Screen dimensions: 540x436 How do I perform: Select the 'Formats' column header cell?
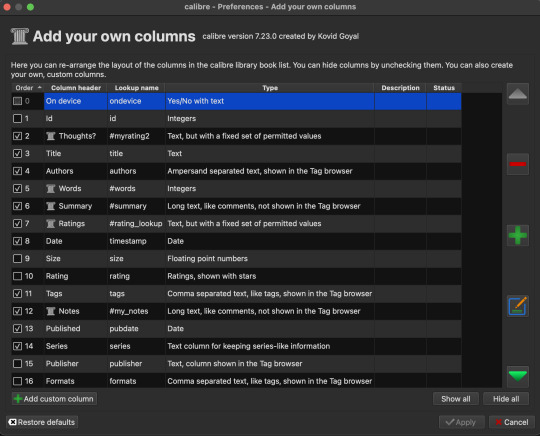pos(76,381)
